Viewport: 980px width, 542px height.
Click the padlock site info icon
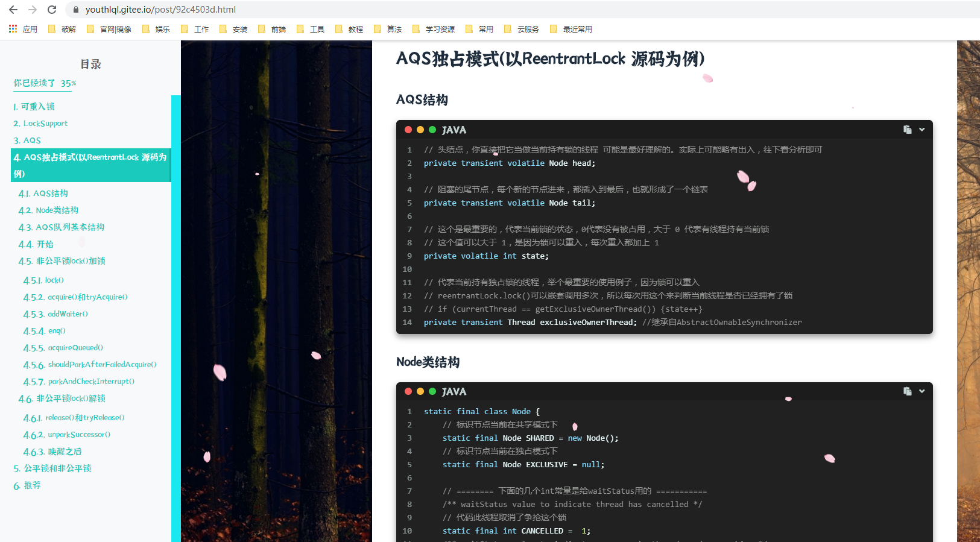point(76,10)
